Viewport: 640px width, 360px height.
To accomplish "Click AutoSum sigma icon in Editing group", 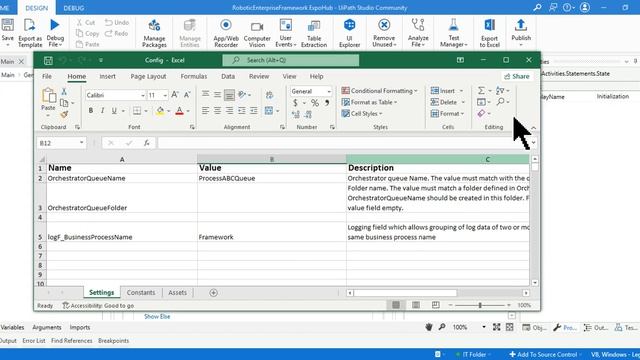I will pos(481,90).
